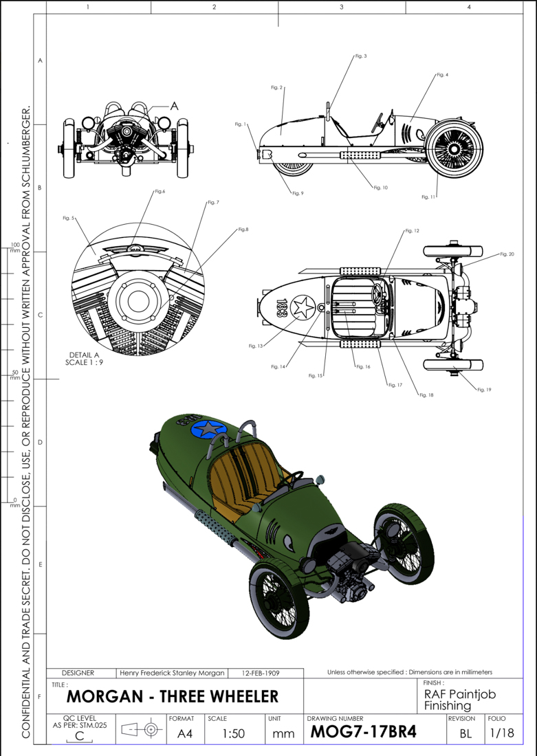Click the Fig. 12 label
The height and width of the screenshot is (756, 537).
point(412,231)
